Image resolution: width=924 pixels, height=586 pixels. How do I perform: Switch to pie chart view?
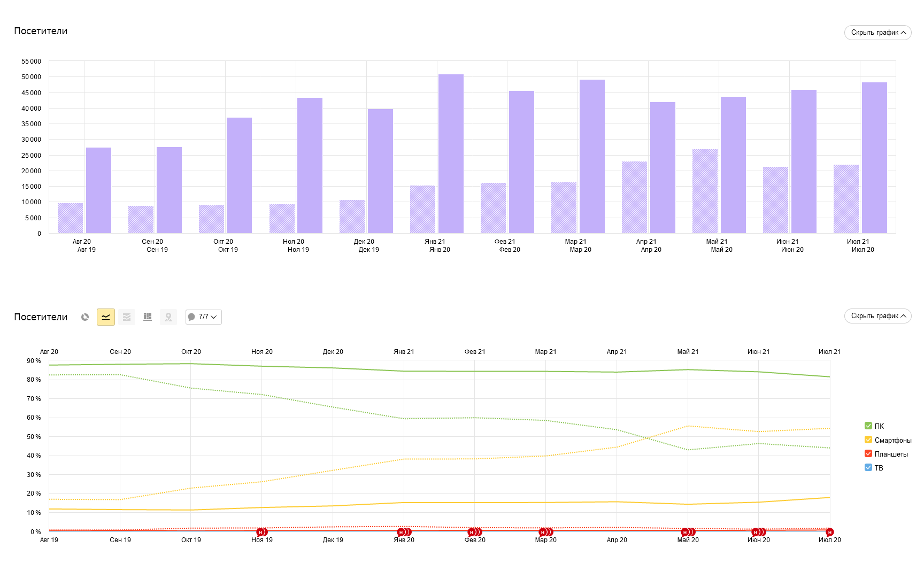click(x=85, y=317)
